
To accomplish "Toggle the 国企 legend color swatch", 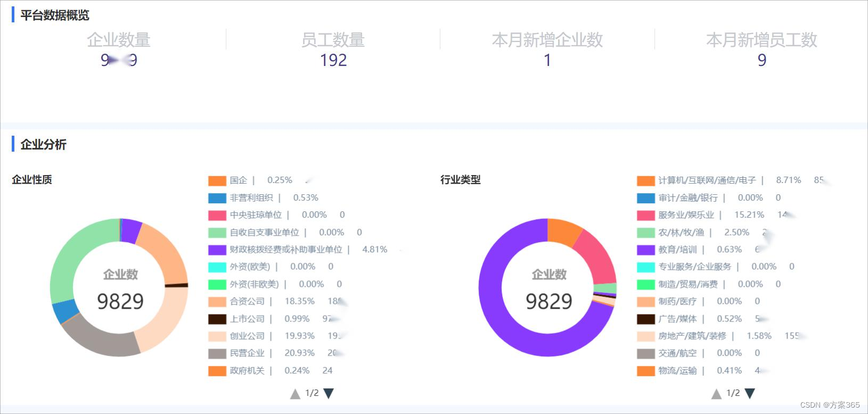I will pos(217,181).
